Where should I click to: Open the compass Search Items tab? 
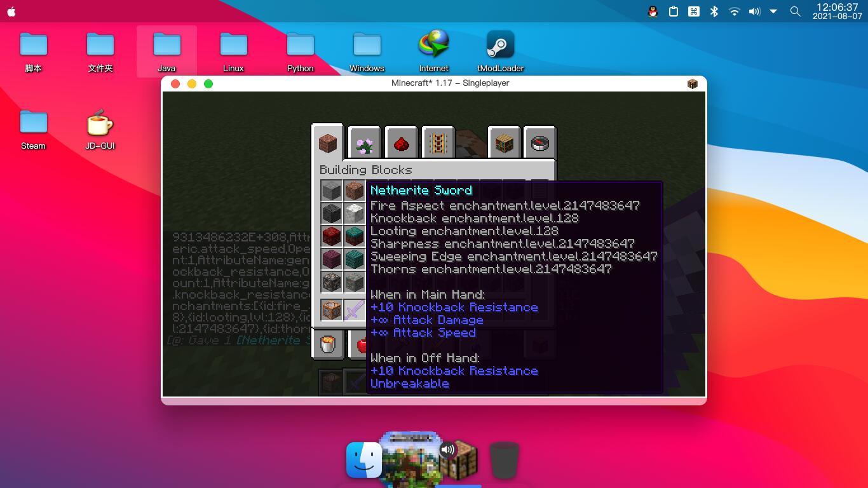tap(539, 143)
